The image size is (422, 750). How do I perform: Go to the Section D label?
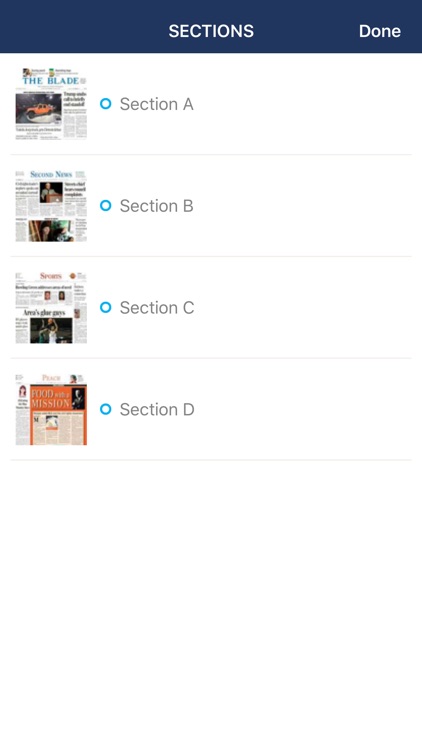(157, 409)
